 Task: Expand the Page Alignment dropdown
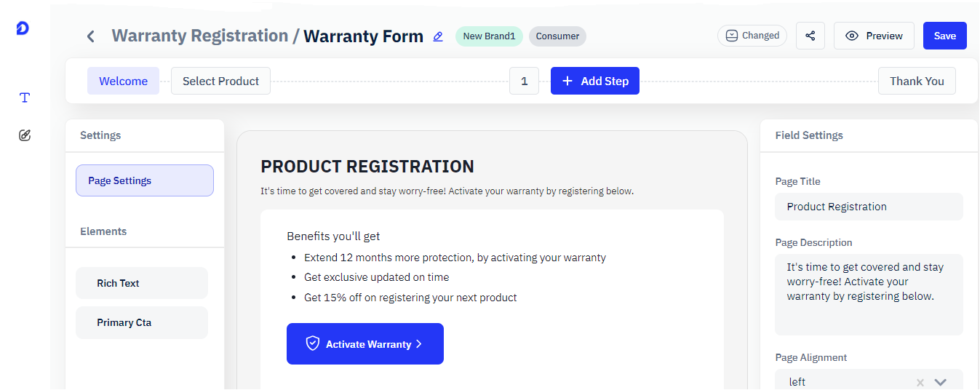tap(940, 382)
